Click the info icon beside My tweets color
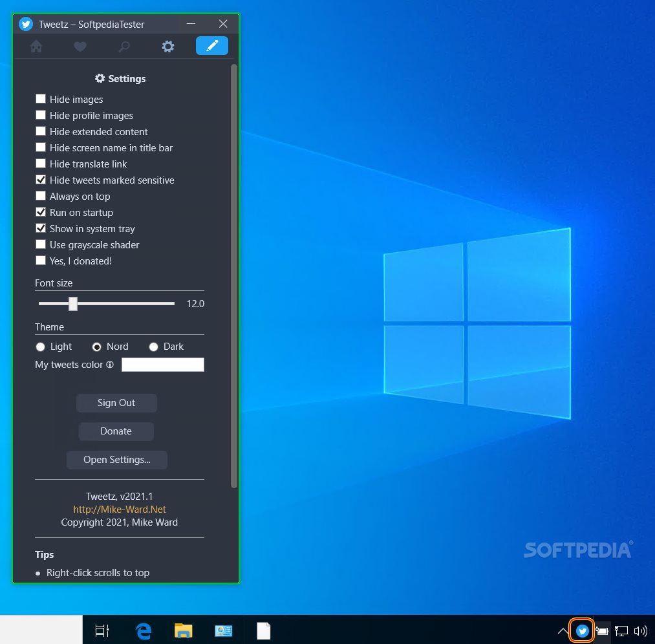The image size is (655, 644). point(110,365)
